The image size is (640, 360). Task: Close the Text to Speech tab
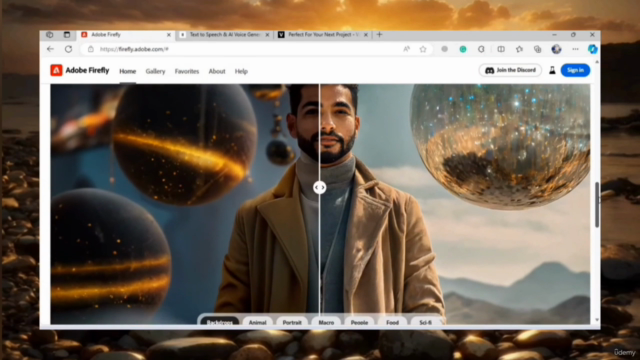[x=267, y=35]
